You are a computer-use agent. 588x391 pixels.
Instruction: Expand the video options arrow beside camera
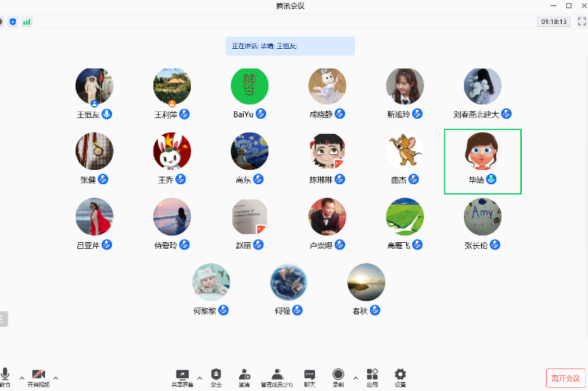[56, 377]
